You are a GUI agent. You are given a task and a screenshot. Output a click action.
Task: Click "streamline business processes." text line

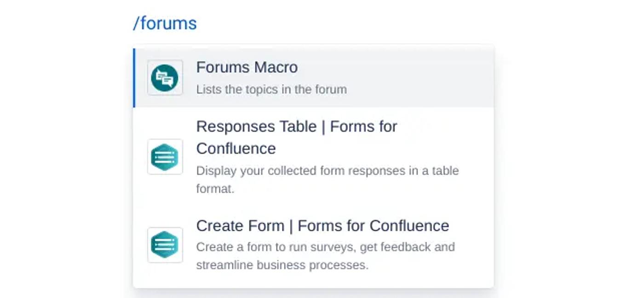click(x=282, y=265)
